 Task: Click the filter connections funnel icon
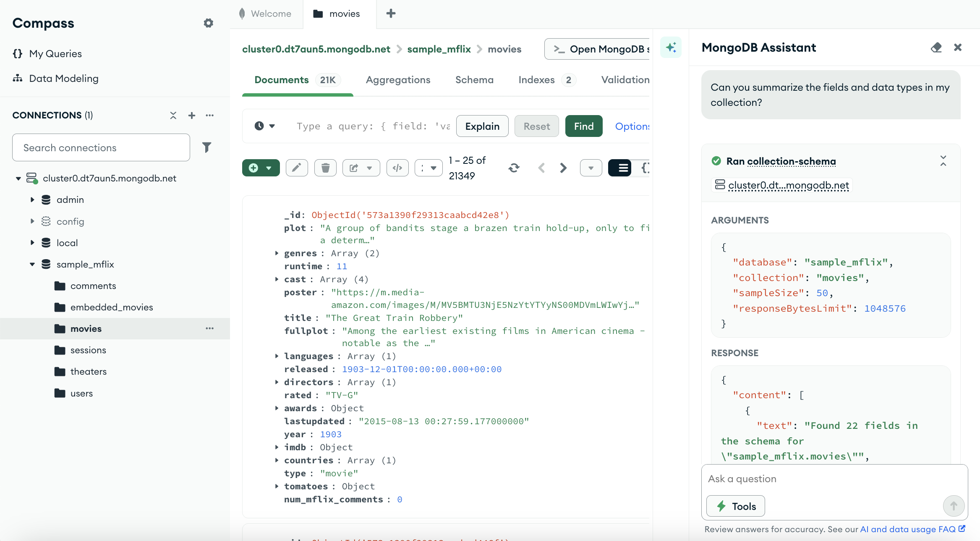click(206, 147)
